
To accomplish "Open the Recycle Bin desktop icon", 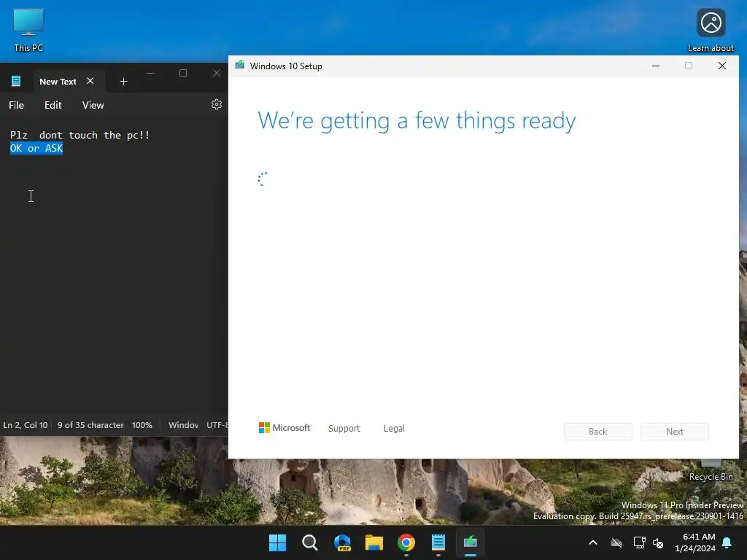I will pyautogui.click(x=711, y=472).
